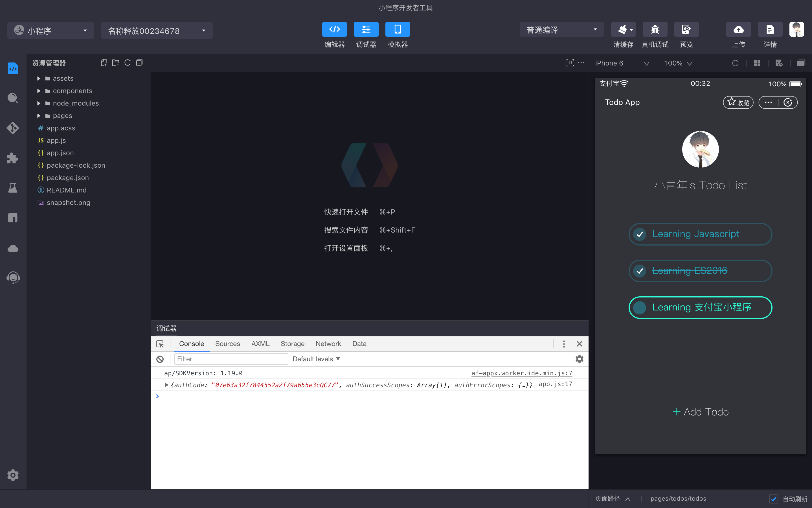
Task: Switch to the AXML tab
Action: pyautogui.click(x=260, y=344)
